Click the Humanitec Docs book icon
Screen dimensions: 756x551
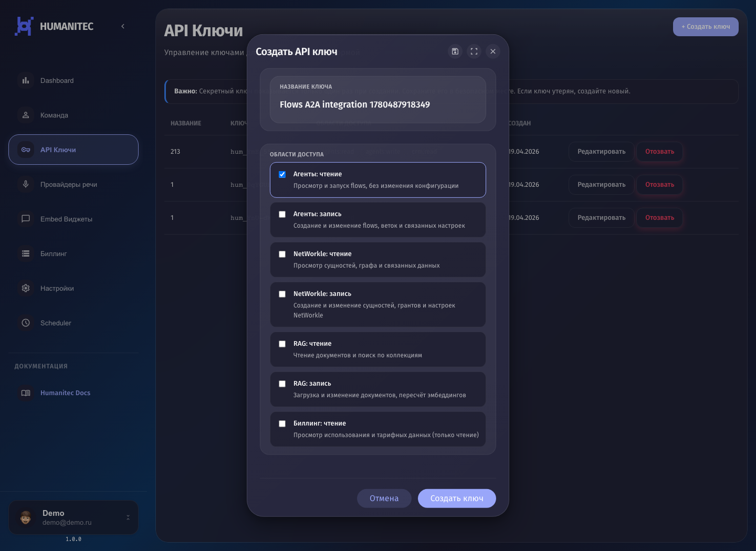[x=26, y=393]
